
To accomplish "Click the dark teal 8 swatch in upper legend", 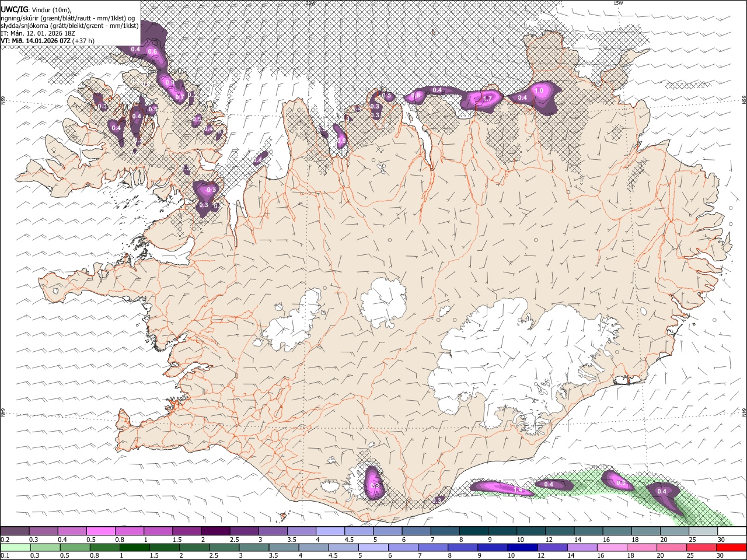I will [x=474, y=531].
